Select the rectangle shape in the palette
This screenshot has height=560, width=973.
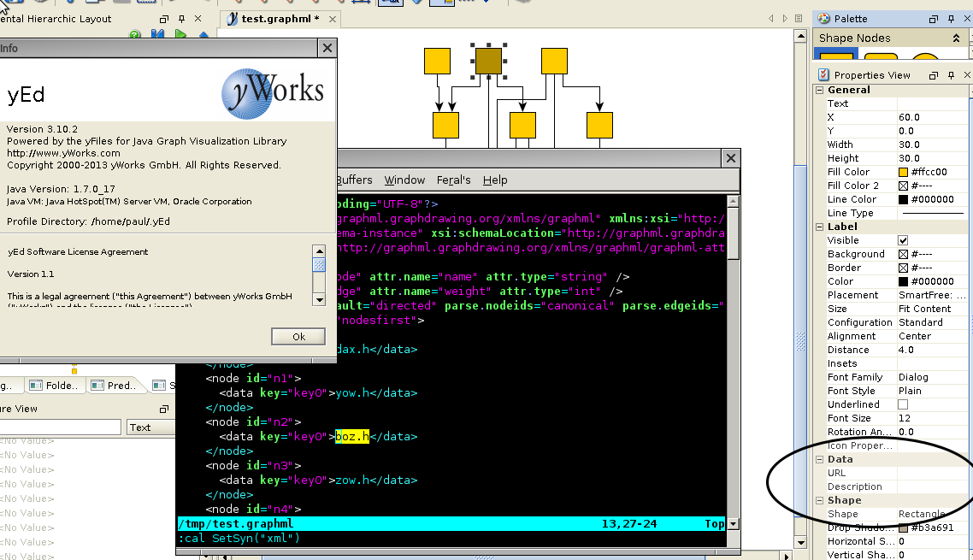(x=836, y=56)
